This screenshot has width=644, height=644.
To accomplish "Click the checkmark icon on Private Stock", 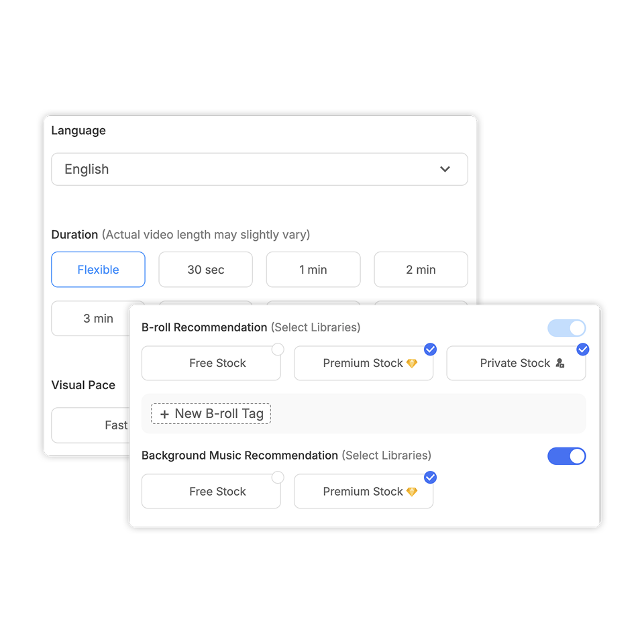I will [582, 349].
